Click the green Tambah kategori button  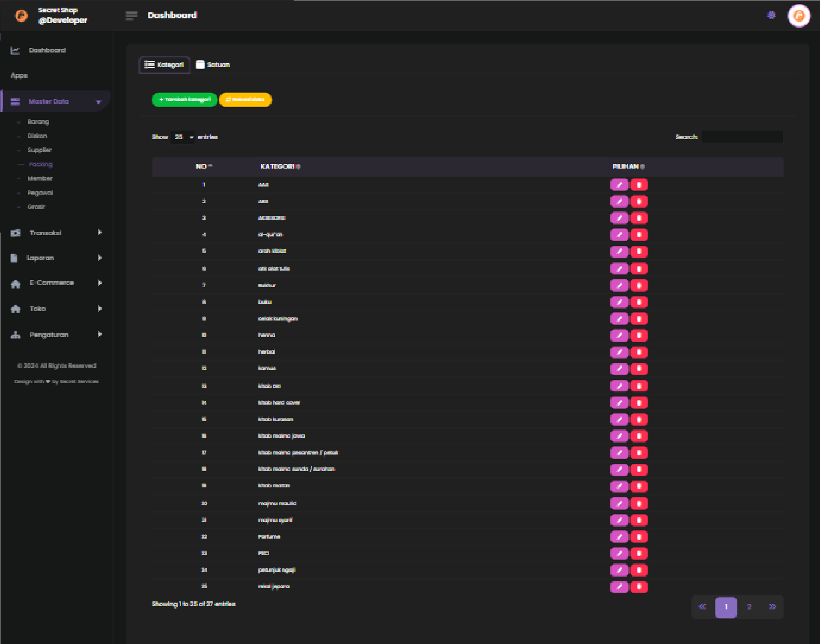[184, 100]
